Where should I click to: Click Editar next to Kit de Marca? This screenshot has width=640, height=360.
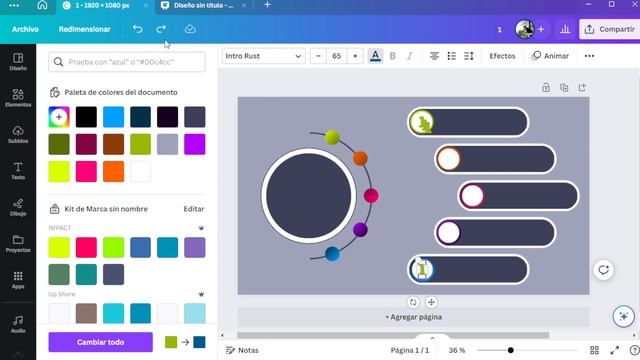194,209
